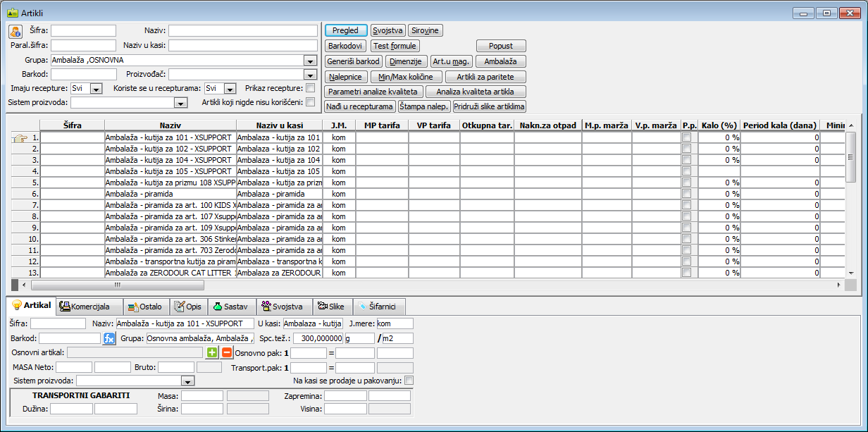Image resolution: width=868 pixels, height=432 pixels.
Task: Click the user info icon beside Šifra
Action: click(16, 31)
